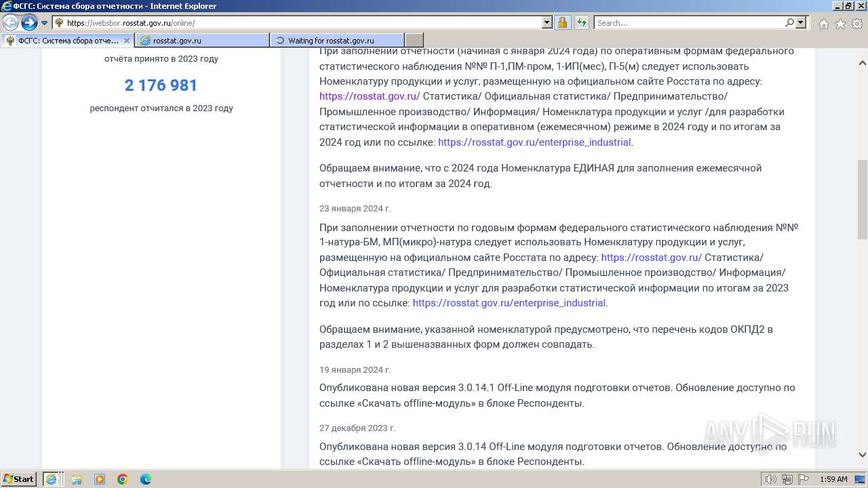The width and height of the screenshot is (868, 488).
Task: Switch to the Waiting for rosstat.gov.ru tab
Action: [x=337, y=41]
